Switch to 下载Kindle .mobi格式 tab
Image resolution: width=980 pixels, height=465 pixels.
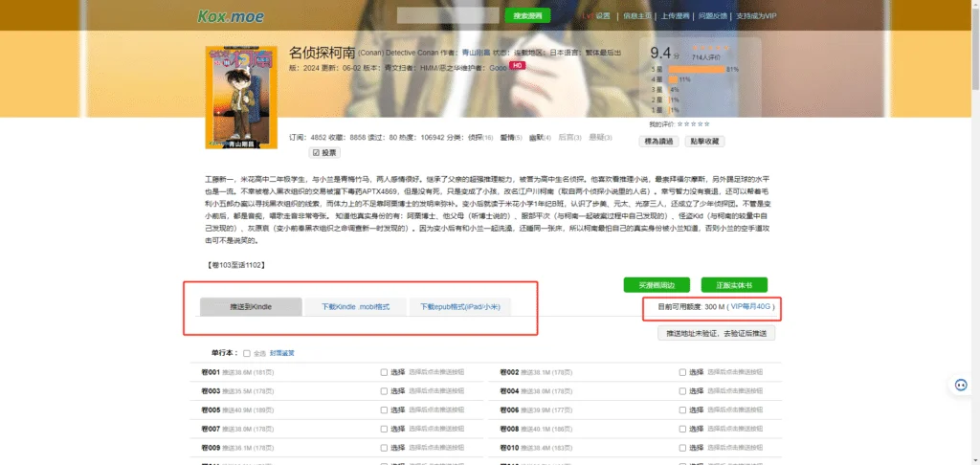(355, 307)
